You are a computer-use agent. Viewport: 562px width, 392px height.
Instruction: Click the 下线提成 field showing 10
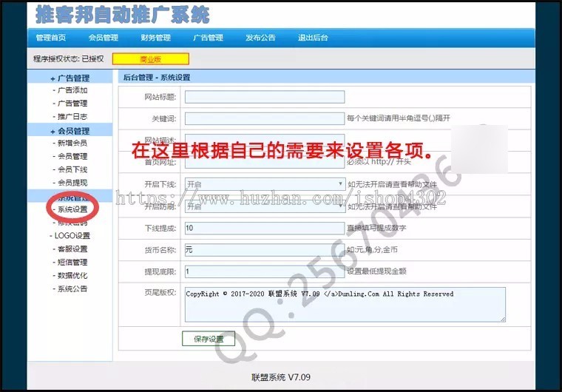point(265,228)
